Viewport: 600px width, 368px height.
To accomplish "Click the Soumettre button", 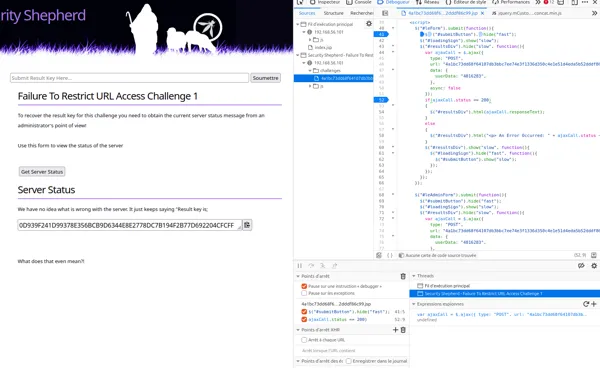I will pyautogui.click(x=266, y=78).
